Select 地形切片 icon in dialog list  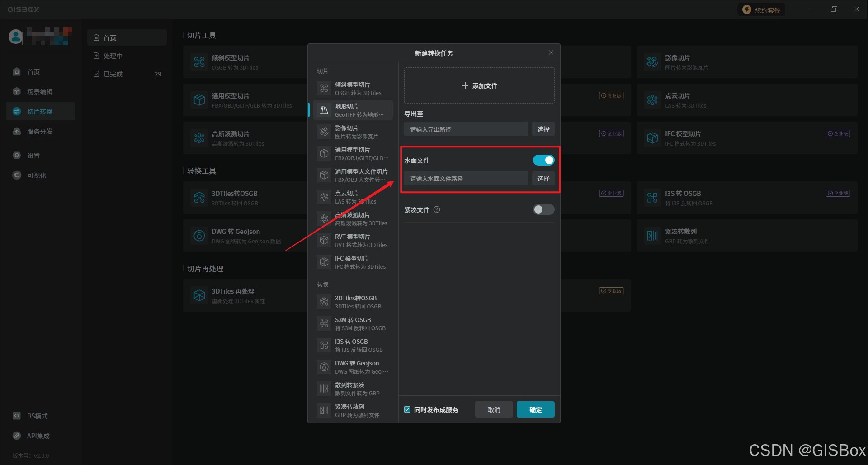tap(324, 110)
